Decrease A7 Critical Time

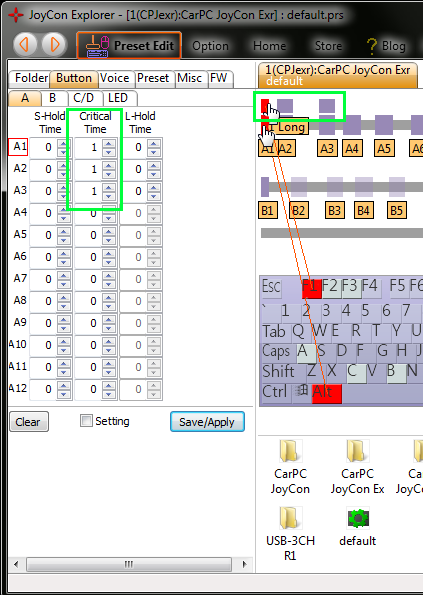pyautogui.click(x=109, y=284)
